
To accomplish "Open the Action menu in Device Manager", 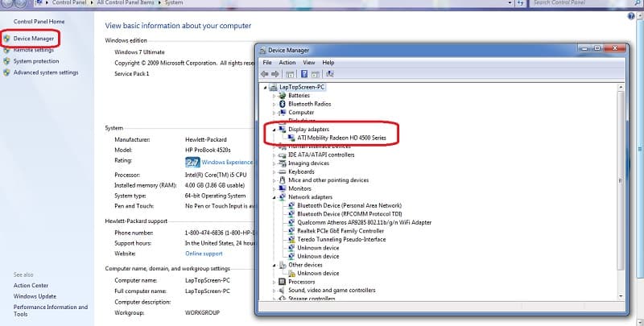I will tap(287, 63).
